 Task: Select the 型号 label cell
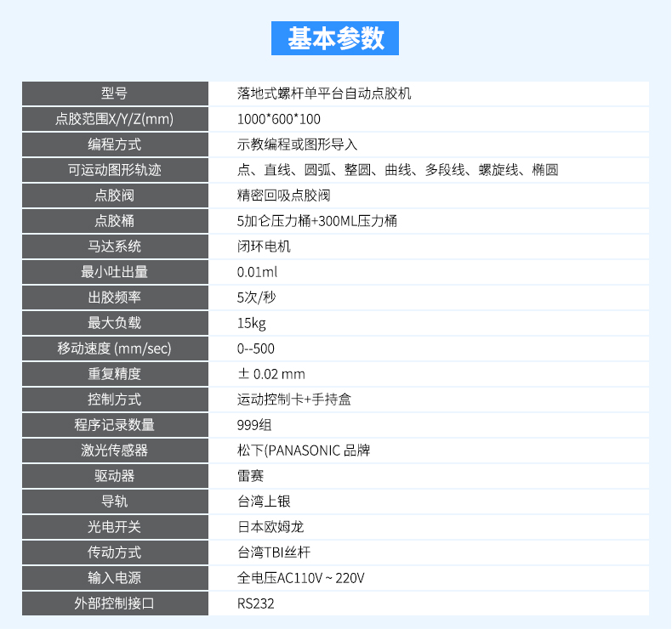pyautogui.click(x=115, y=93)
